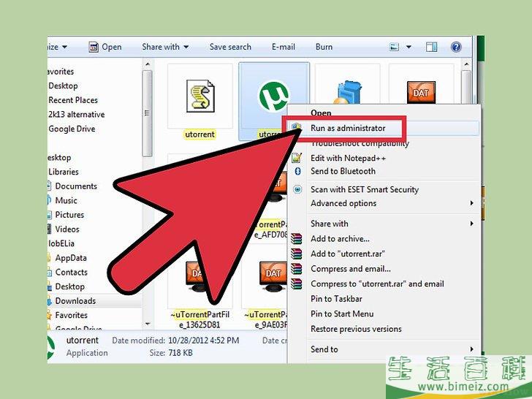Open Recent Places in sidebar
Screen dimensions: 532x399
tap(73, 100)
